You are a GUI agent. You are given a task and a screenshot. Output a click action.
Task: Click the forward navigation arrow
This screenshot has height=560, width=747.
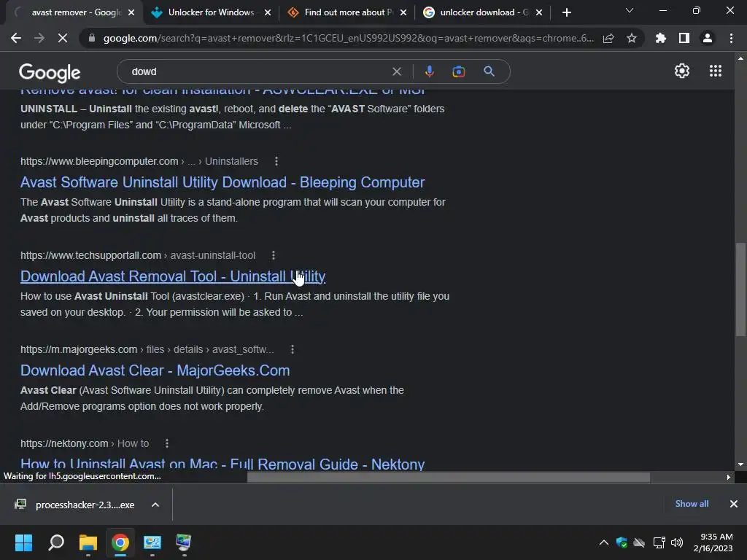click(39, 38)
